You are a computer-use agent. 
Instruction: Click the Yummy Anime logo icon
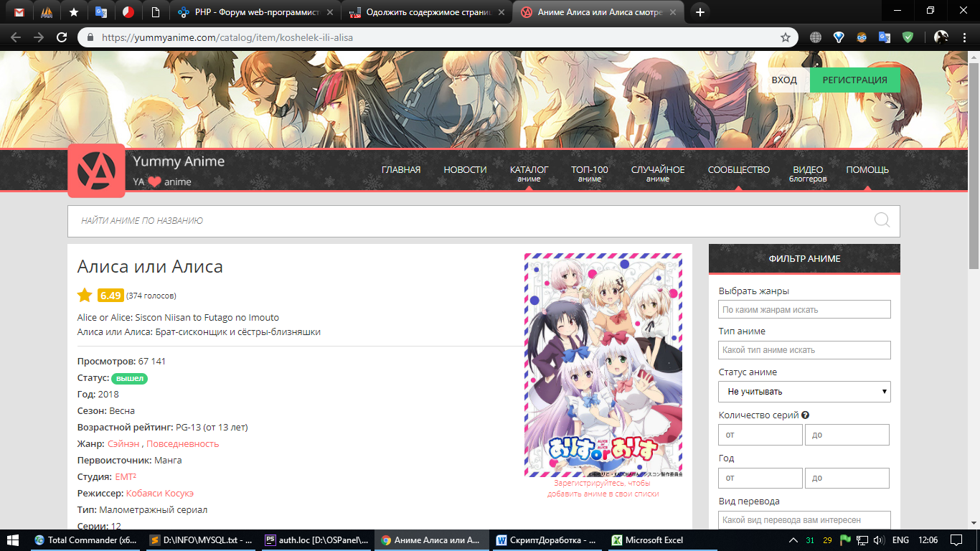click(96, 171)
